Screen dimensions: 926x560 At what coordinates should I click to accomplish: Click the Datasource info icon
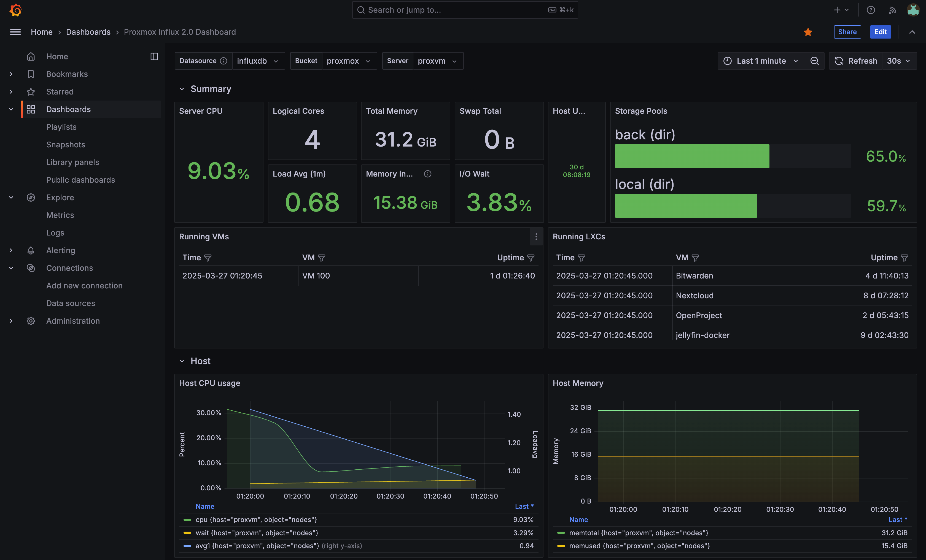click(x=224, y=61)
